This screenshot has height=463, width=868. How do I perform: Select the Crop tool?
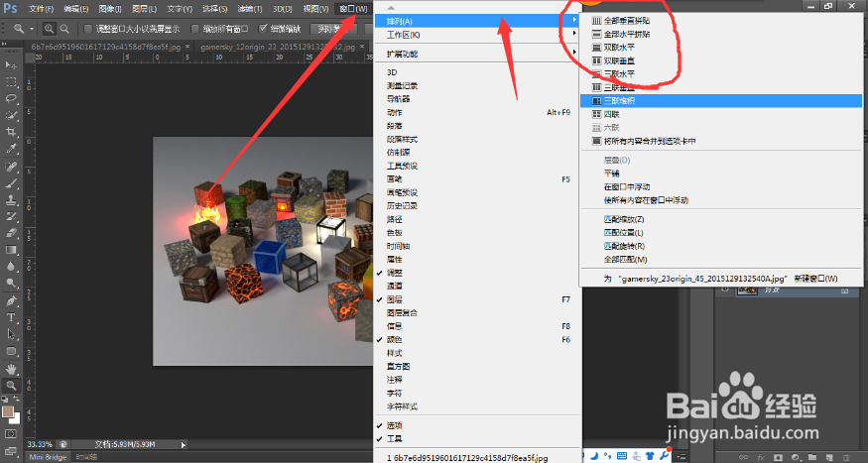pos(11,132)
